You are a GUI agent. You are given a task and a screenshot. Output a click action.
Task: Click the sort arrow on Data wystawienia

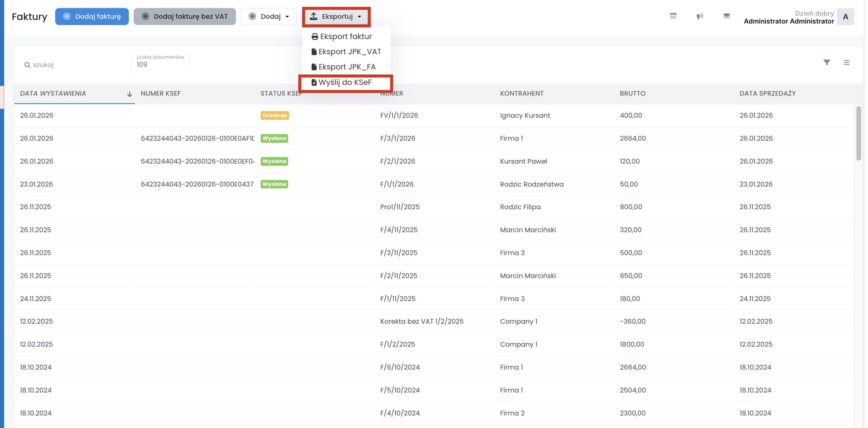click(x=129, y=94)
